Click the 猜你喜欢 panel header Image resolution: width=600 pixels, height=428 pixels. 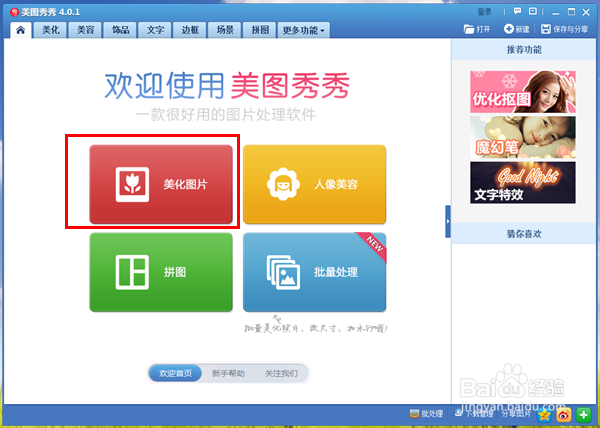pyautogui.click(x=524, y=234)
